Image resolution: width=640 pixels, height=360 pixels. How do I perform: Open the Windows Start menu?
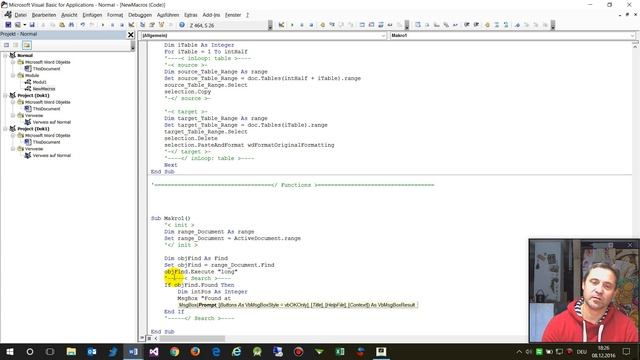tap(9, 351)
